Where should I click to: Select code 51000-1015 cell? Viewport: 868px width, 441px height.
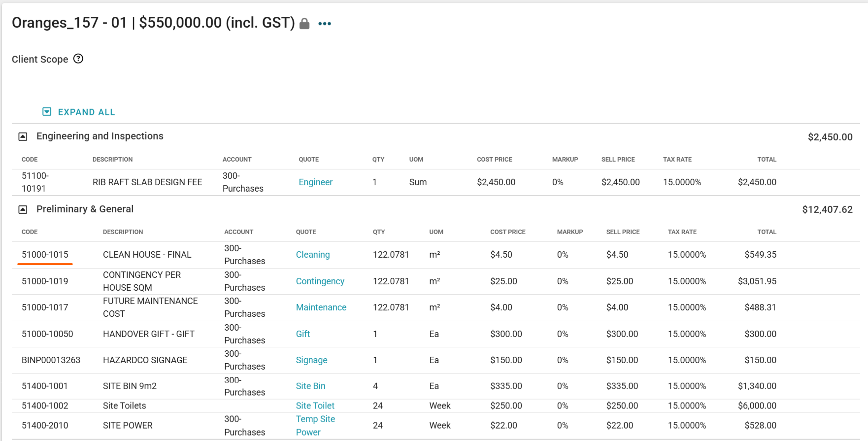coord(45,254)
